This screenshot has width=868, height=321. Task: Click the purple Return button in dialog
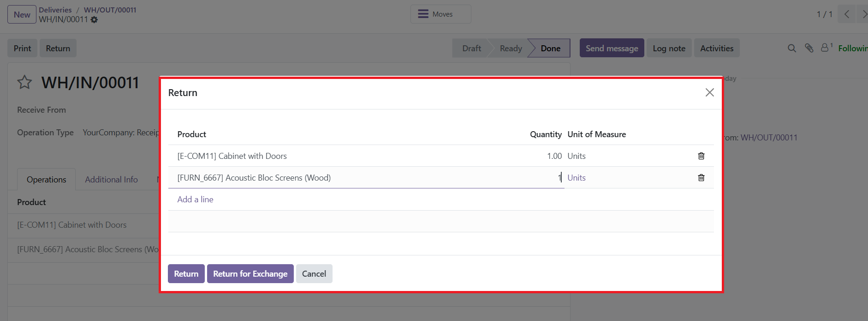click(x=186, y=273)
